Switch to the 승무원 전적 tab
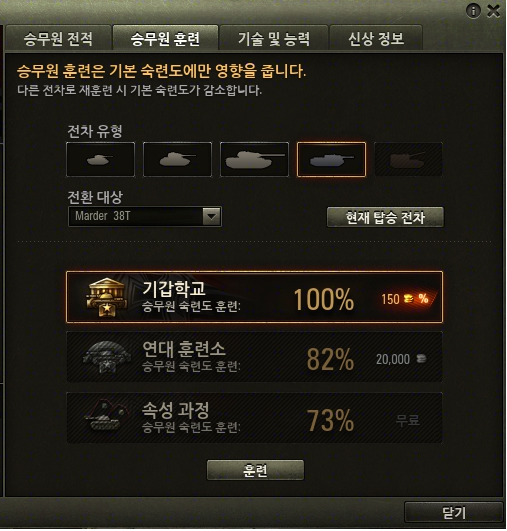The image size is (507, 531). coord(58,38)
